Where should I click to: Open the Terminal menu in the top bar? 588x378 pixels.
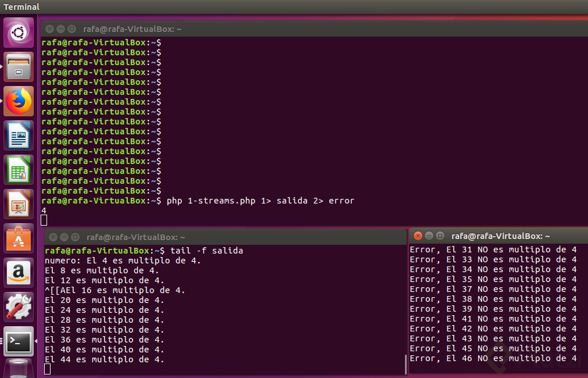pyautogui.click(x=21, y=7)
